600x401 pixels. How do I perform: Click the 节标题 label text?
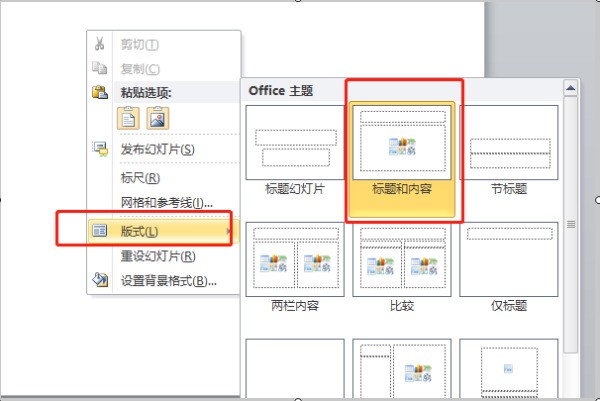[x=509, y=189]
